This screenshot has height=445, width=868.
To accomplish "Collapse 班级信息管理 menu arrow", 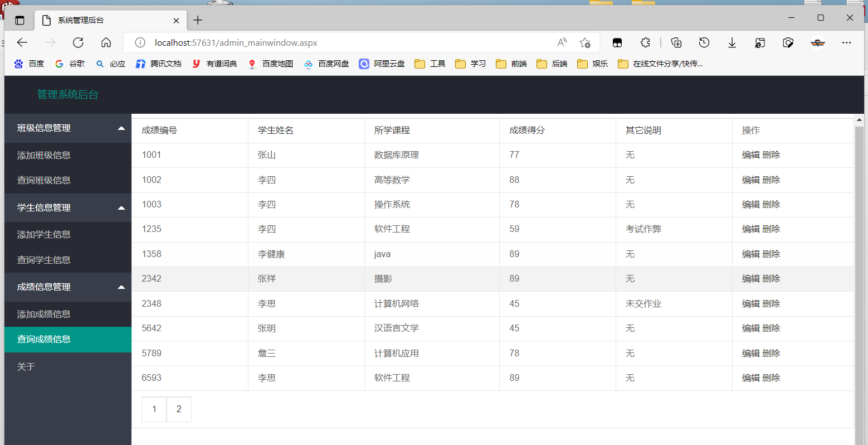I will tap(121, 128).
